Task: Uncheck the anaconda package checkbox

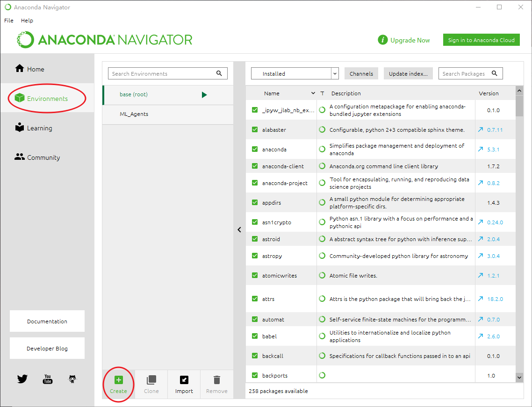Action: [255, 149]
